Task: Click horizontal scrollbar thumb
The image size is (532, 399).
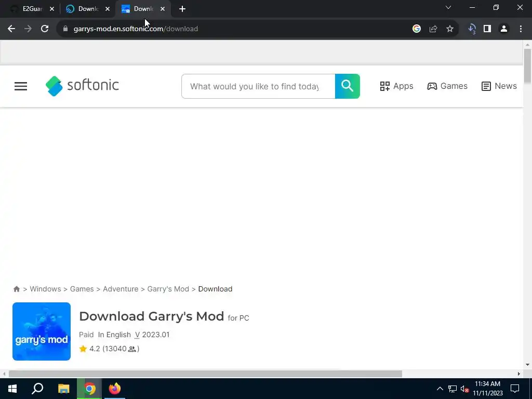Action: 205,374
